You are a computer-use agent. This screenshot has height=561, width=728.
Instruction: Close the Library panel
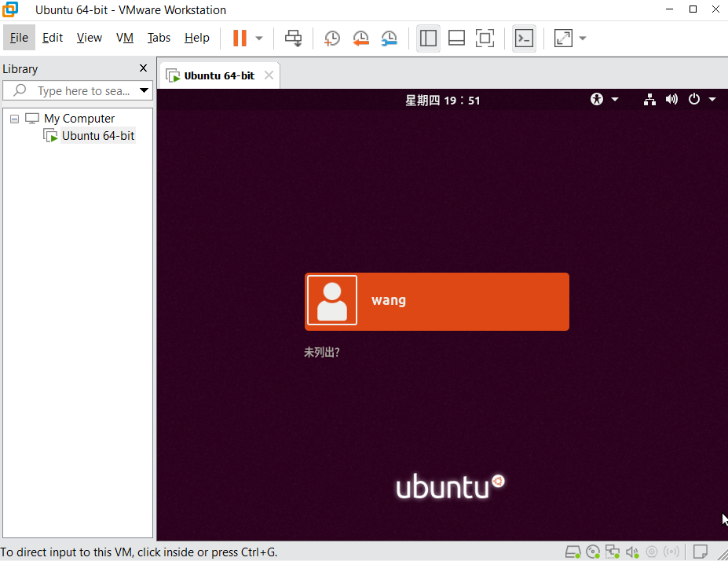click(144, 68)
